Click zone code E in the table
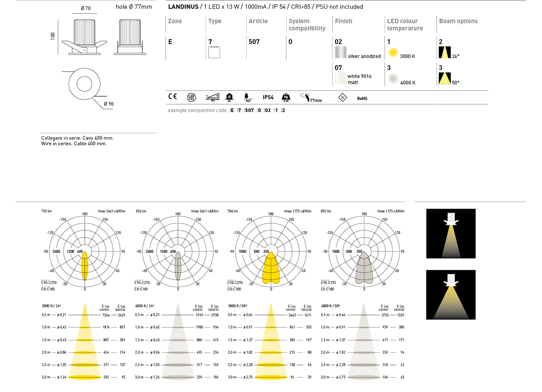 tap(170, 42)
